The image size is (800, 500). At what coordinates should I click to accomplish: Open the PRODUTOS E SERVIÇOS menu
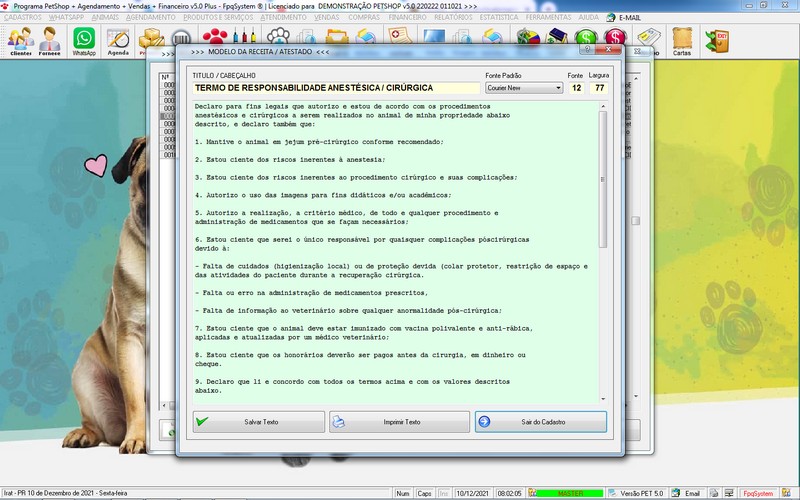(218, 17)
